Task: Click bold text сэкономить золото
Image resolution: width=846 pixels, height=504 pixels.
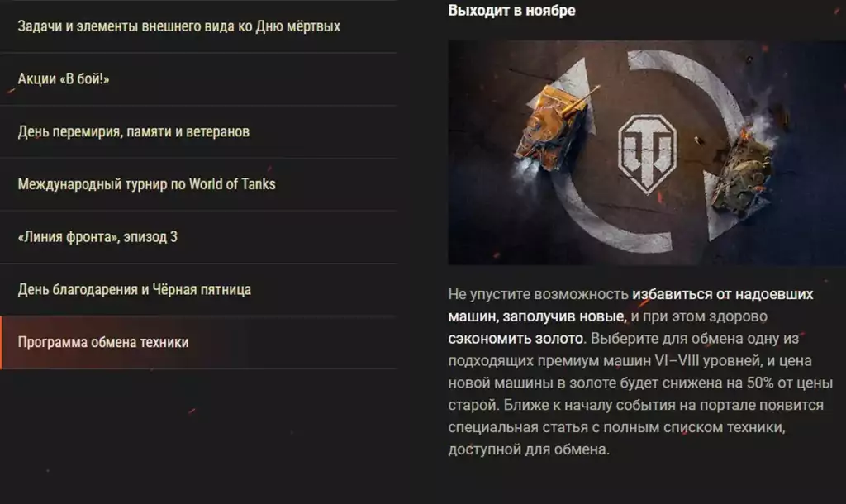Action: point(516,338)
